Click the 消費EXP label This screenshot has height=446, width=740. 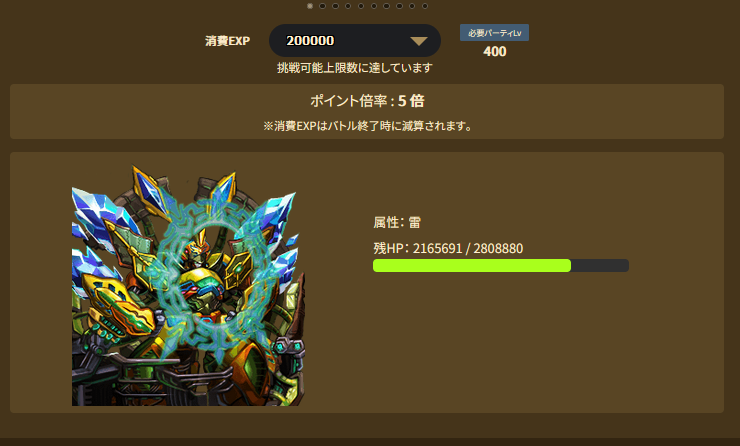pos(227,41)
